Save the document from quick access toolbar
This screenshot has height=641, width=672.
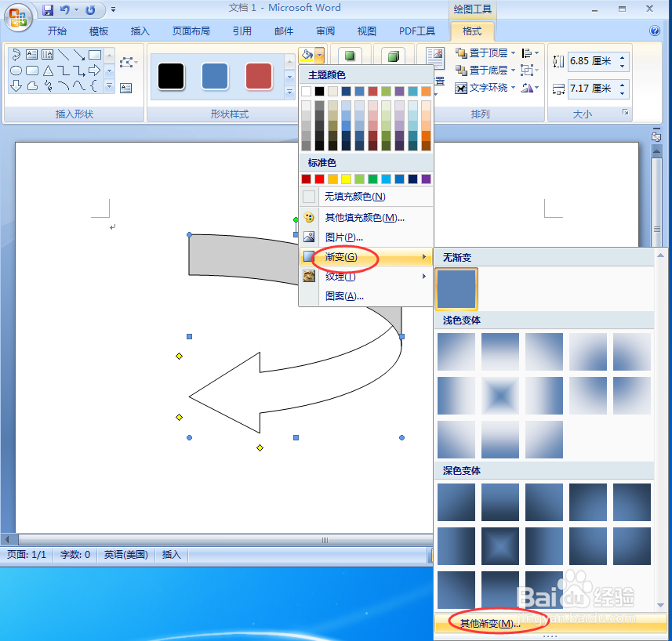point(48,9)
